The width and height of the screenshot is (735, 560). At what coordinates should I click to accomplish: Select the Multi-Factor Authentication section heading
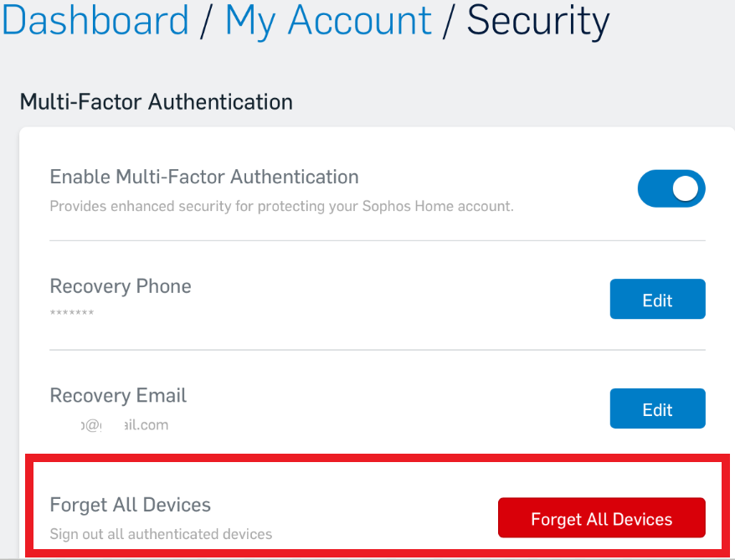point(156,102)
